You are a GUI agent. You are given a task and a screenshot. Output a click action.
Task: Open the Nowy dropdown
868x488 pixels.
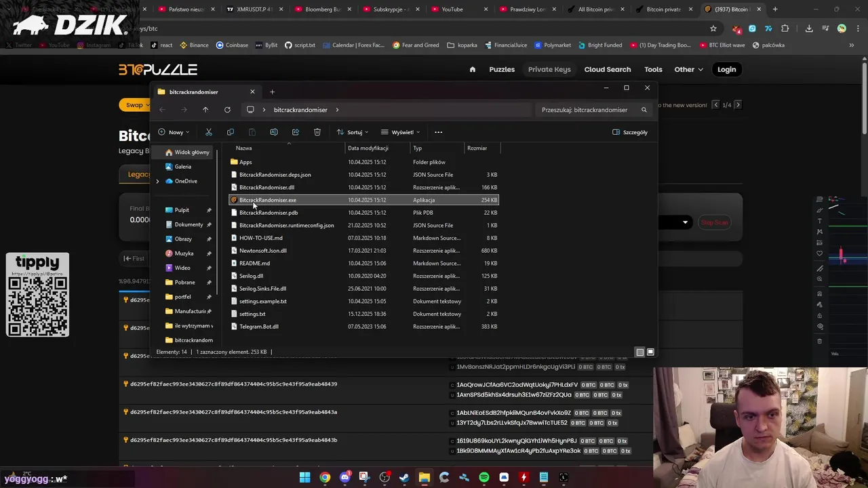(174, 132)
